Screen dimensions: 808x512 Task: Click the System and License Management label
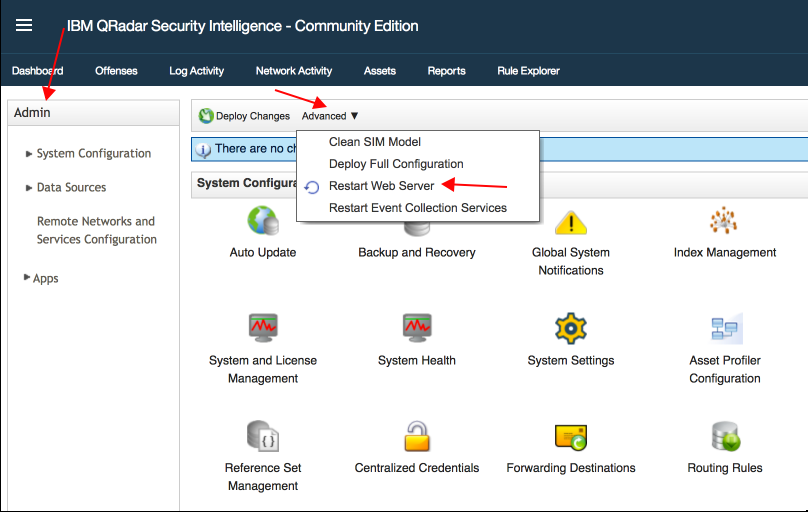click(263, 369)
